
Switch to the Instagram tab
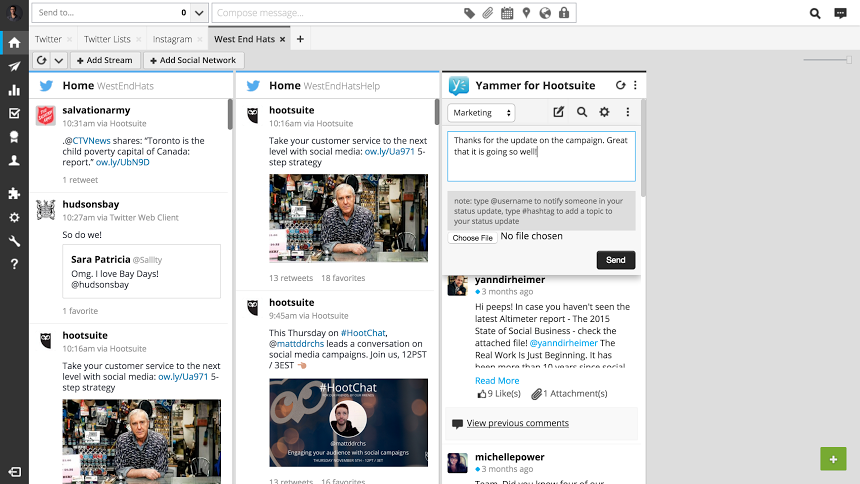pyautogui.click(x=172, y=39)
